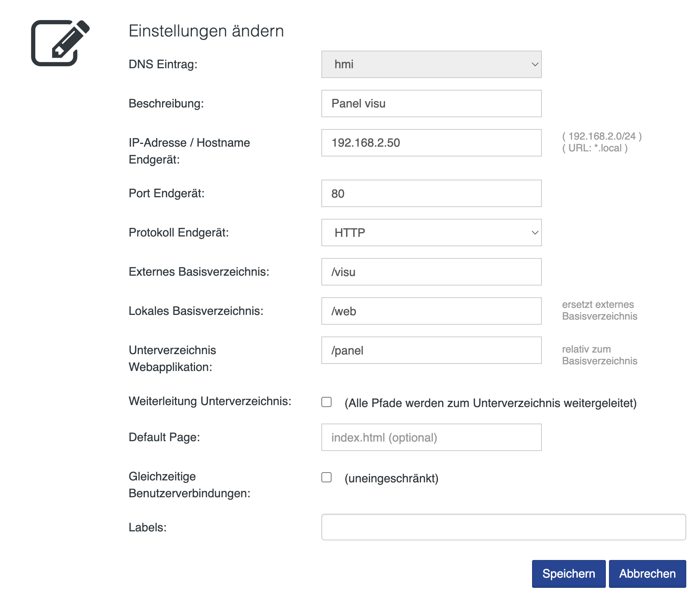Click the Einstellungen ändern heading
This screenshot has width=700, height=600.
(206, 31)
